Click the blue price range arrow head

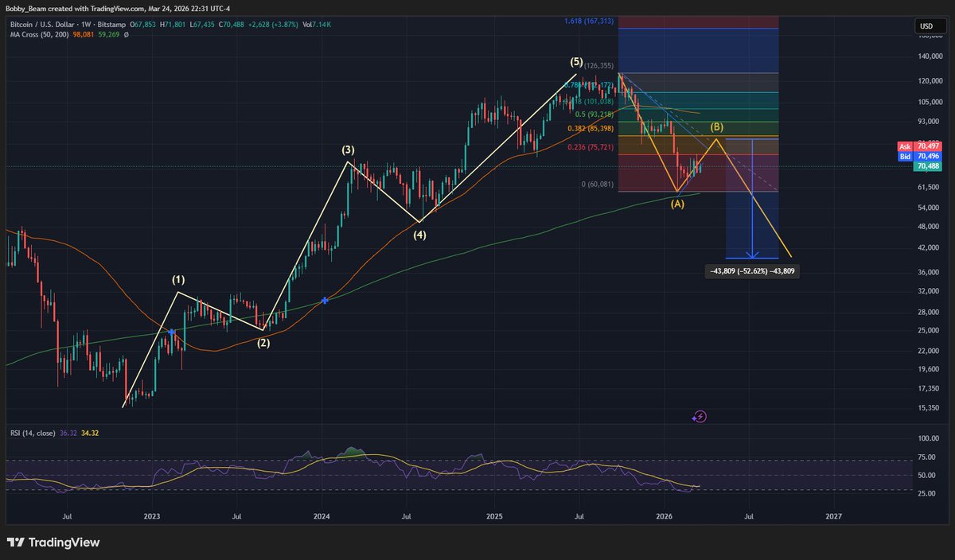pyautogui.click(x=750, y=255)
